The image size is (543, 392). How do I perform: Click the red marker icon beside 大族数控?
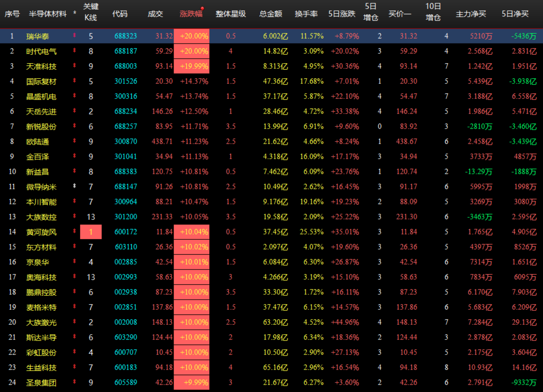74,217
